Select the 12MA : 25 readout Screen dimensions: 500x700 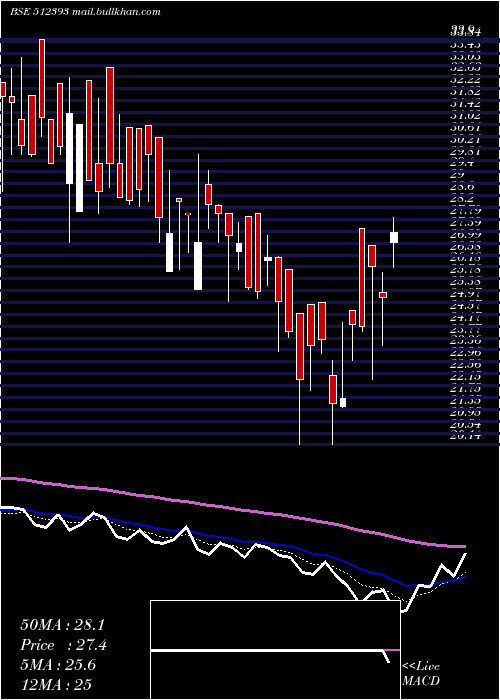[56, 685]
